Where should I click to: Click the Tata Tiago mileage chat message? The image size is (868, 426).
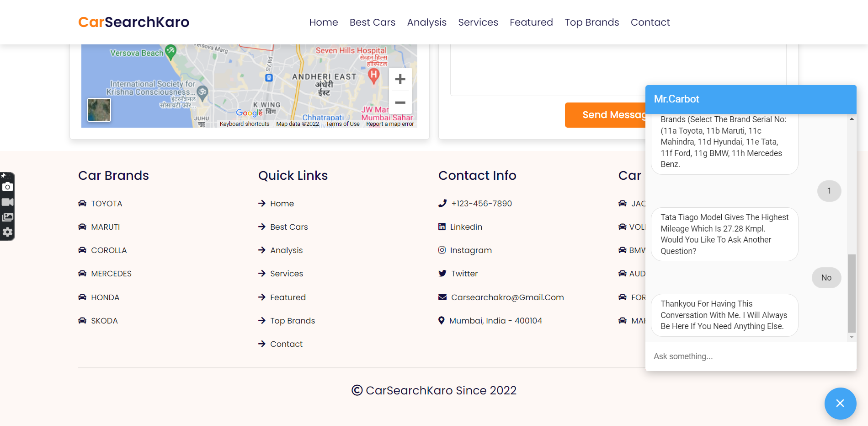pos(724,234)
